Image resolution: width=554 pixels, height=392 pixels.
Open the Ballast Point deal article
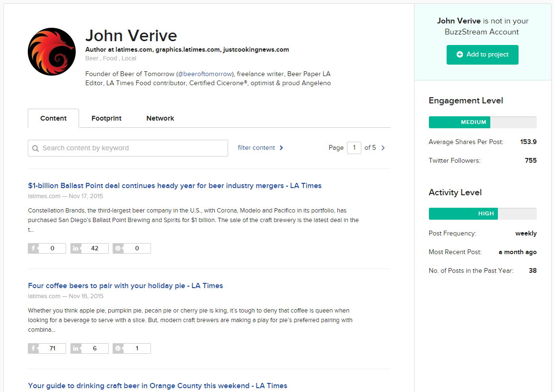point(174,186)
